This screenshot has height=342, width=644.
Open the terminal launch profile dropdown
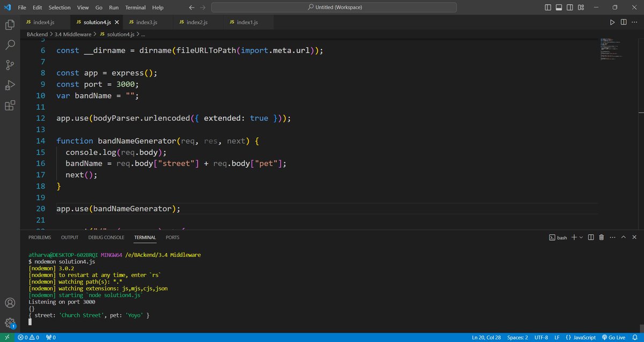click(580, 237)
